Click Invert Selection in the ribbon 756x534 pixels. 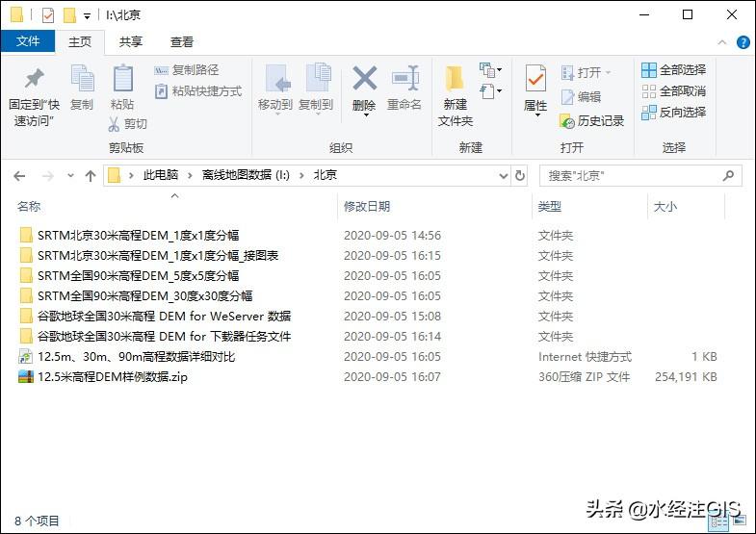click(673, 113)
